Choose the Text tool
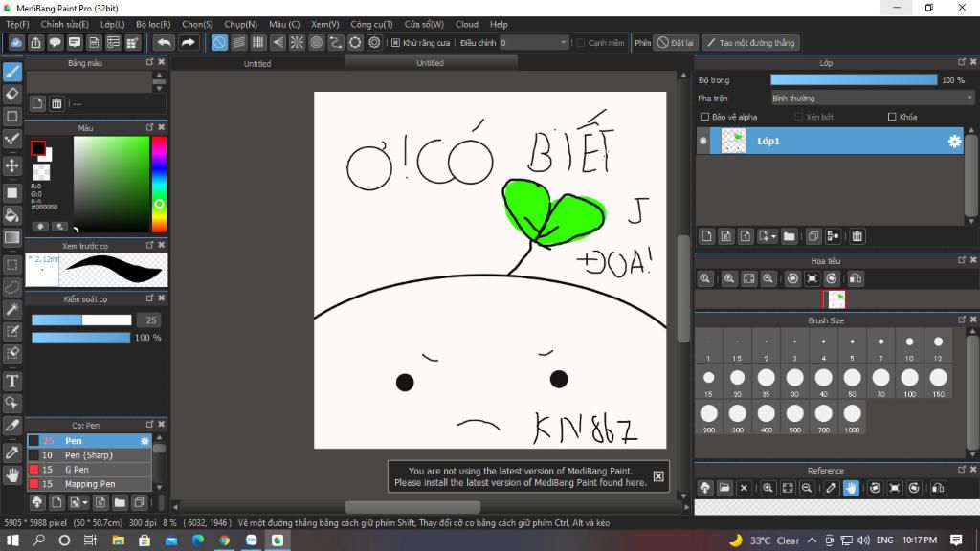 click(12, 381)
